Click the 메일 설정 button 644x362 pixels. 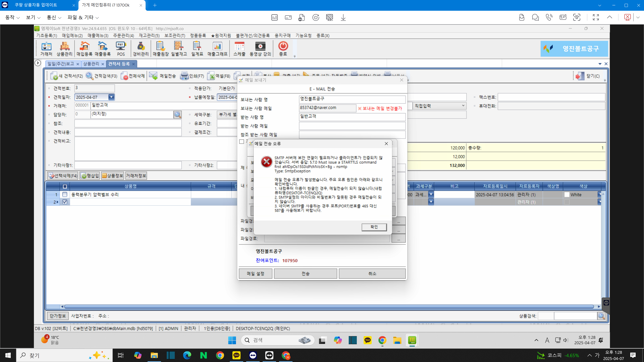click(255, 274)
